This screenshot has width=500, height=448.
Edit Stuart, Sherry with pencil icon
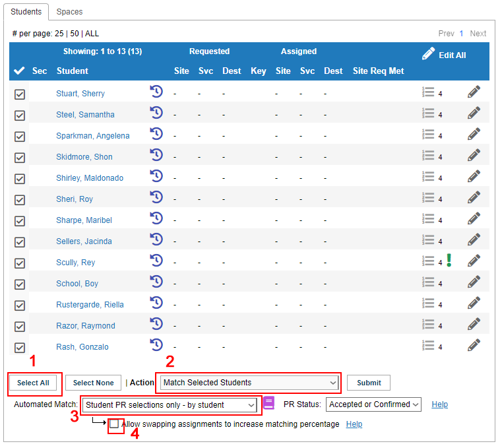474,92
